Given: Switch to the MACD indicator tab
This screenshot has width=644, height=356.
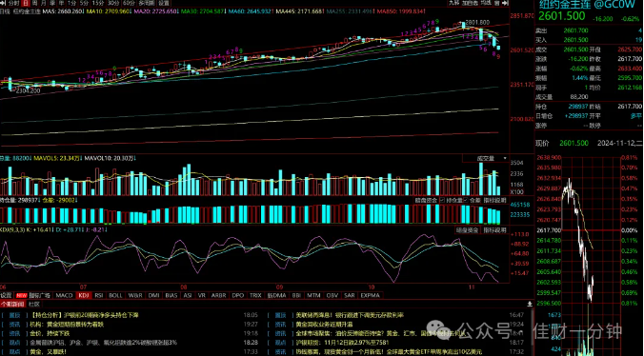Looking at the screenshot, I should [x=64, y=295].
